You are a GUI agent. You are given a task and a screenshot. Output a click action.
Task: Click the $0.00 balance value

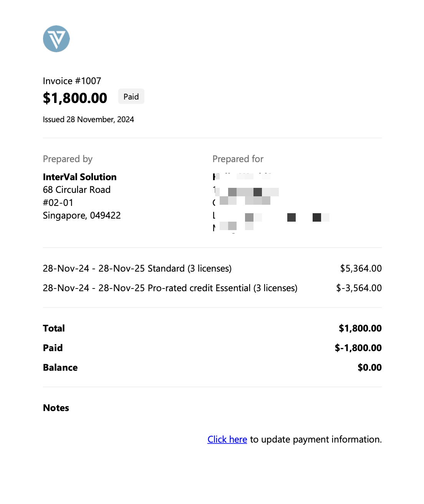369,368
